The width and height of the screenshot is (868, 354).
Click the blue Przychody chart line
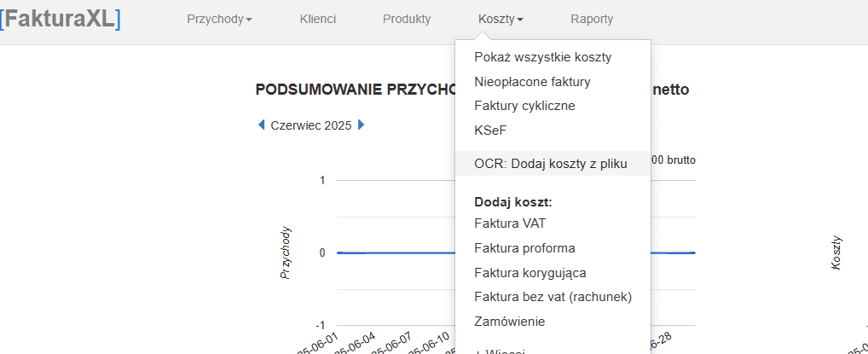coord(392,252)
